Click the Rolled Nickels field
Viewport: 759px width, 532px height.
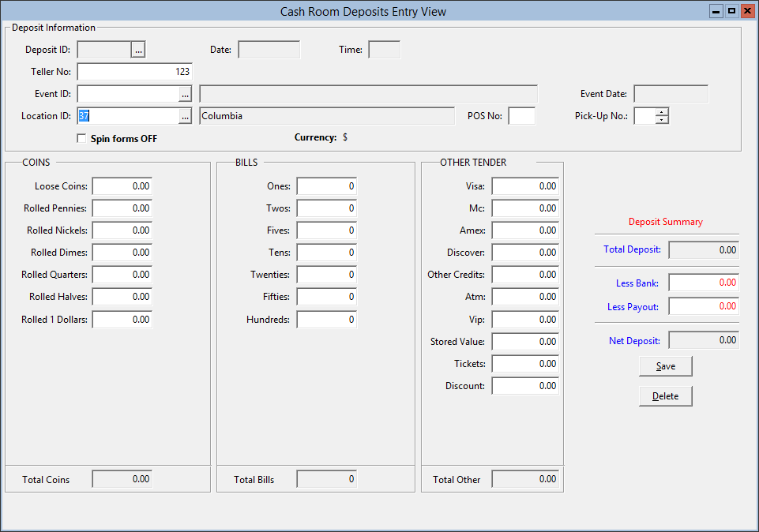point(122,230)
